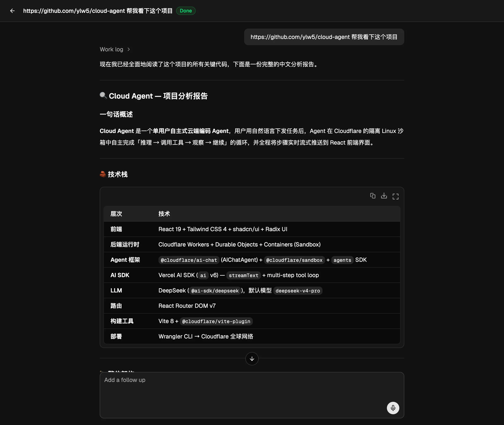
Task: Select the page title in the header
Action: tap(98, 11)
